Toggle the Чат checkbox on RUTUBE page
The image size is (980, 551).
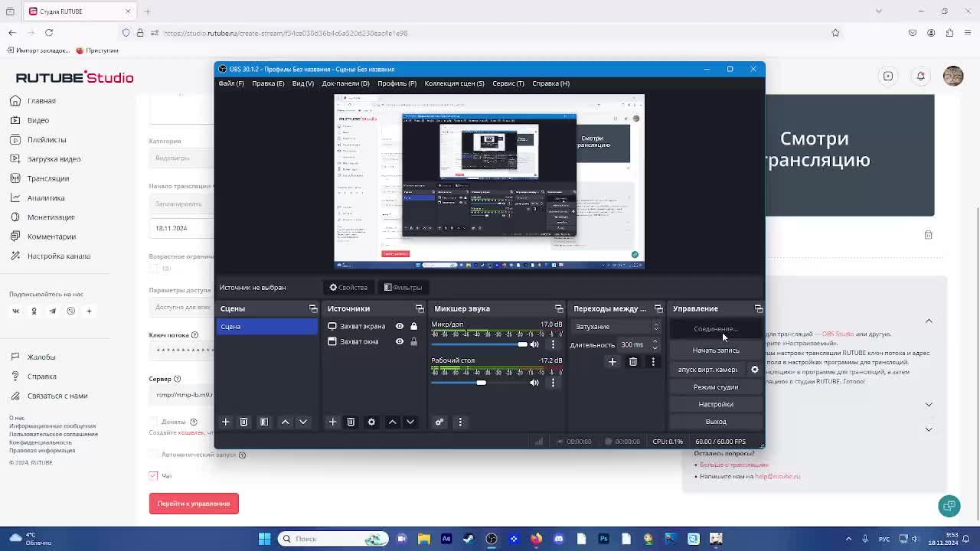[x=153, y=475]
